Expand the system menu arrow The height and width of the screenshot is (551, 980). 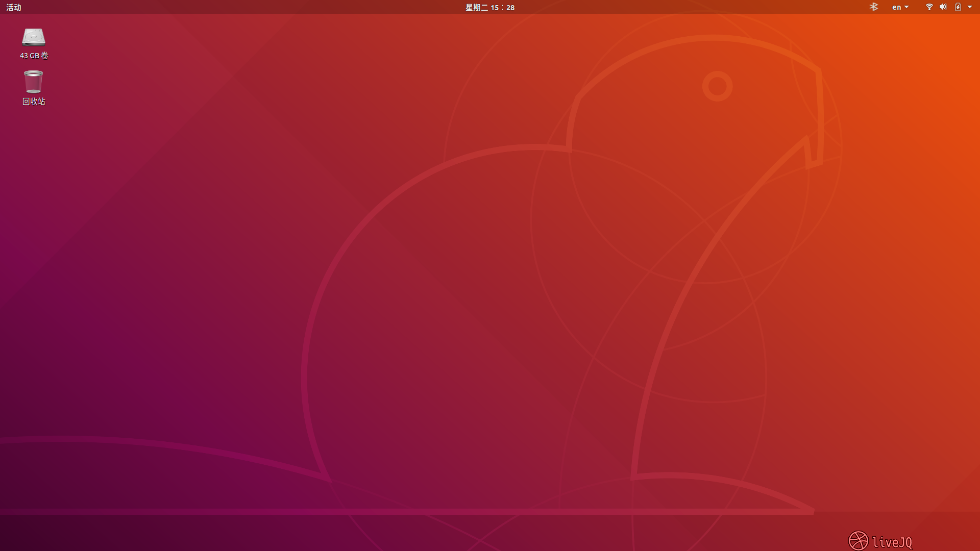pos(970,7)
